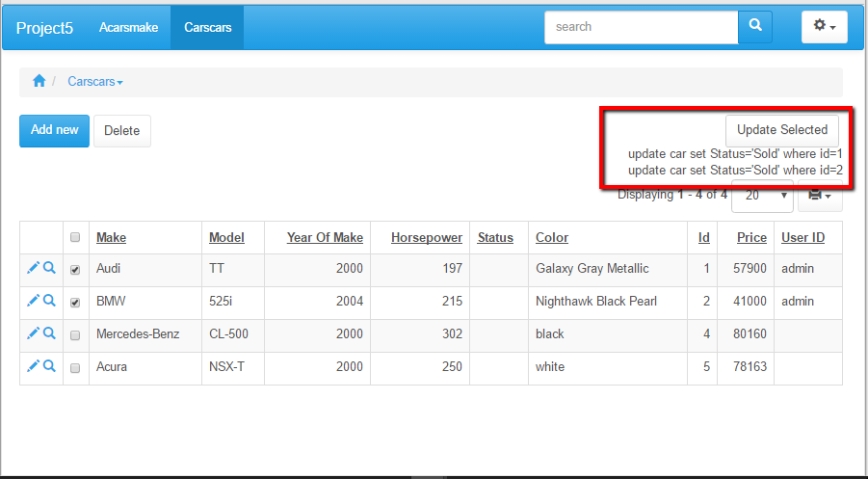Viewport: 868px width, 479px height.
Task: Click the view magnifier for BMW row
Action: point(49,302)
